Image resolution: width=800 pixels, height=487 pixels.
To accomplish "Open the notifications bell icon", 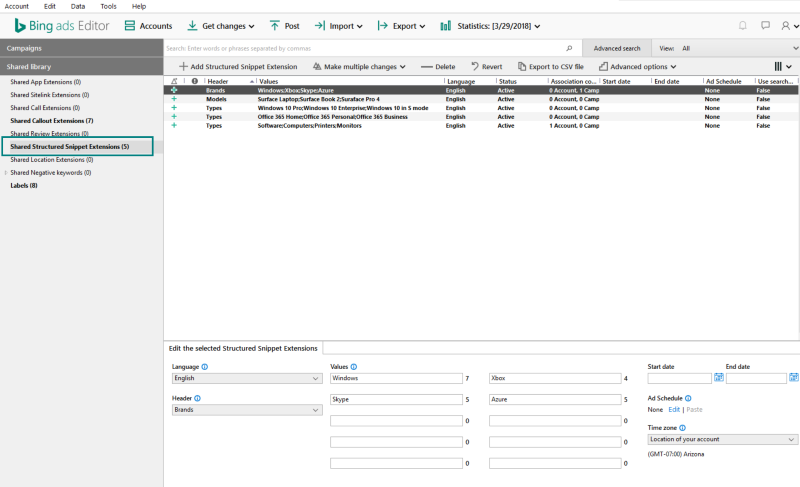I will [742, 26].
